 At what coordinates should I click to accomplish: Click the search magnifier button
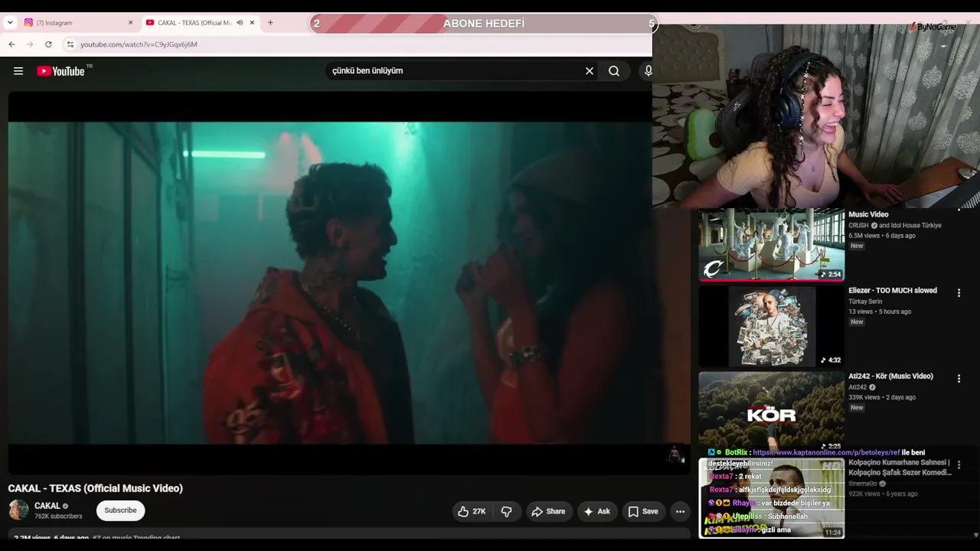pyautogui.click(x=614, y=71)
